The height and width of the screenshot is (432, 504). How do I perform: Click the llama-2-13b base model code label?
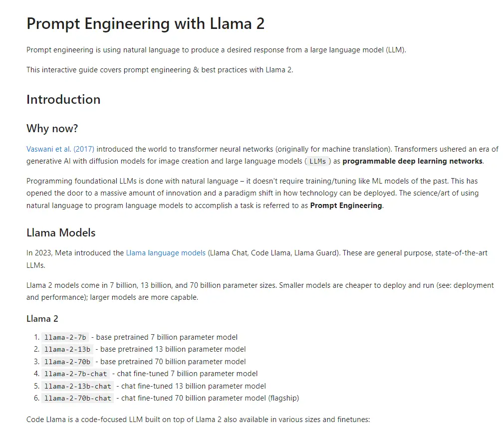(67, 349)
